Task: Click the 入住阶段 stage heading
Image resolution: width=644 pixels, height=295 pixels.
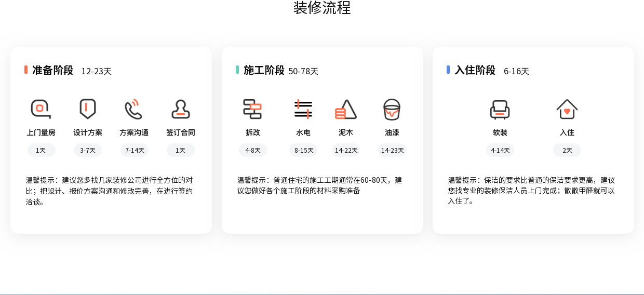Action: click(475, 70)
